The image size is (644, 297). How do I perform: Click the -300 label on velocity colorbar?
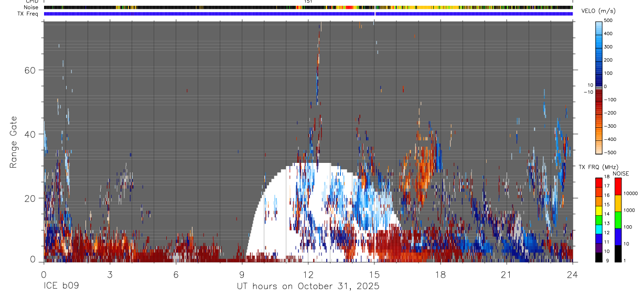tap(610, 126)
